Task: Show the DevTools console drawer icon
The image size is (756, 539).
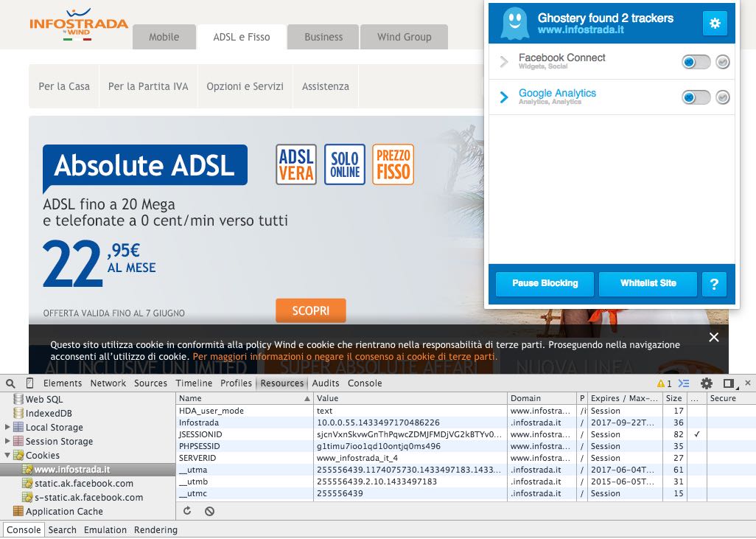Action: pyautogui.click(x=684, y=383)
